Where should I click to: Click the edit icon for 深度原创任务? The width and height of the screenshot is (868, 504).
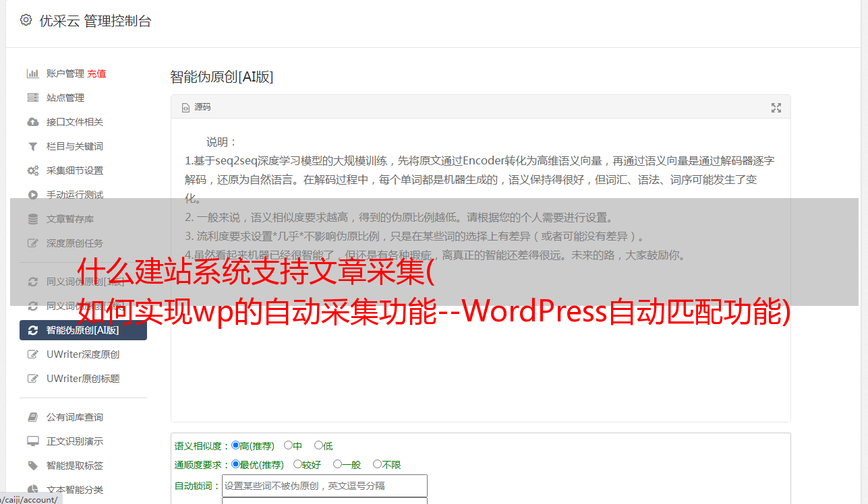pos(32,243)
